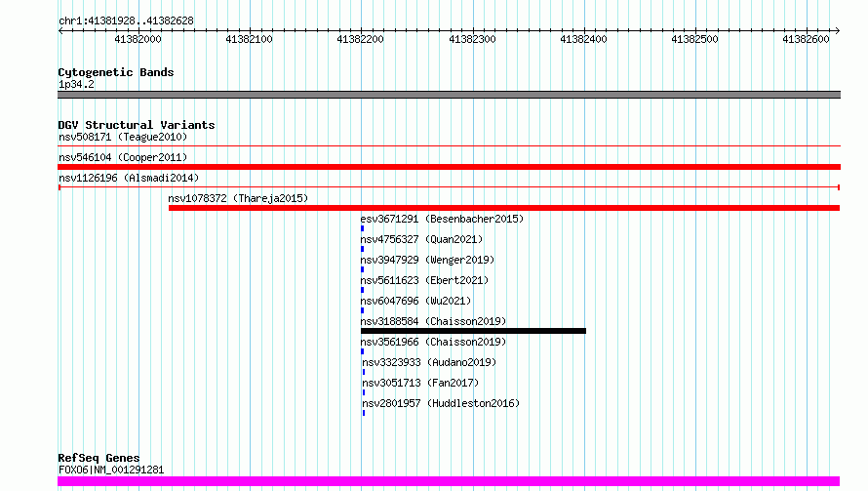Screen dimensions: 868x491
Task: Select blue marker under nsv3323933
Action: [364, 372]
